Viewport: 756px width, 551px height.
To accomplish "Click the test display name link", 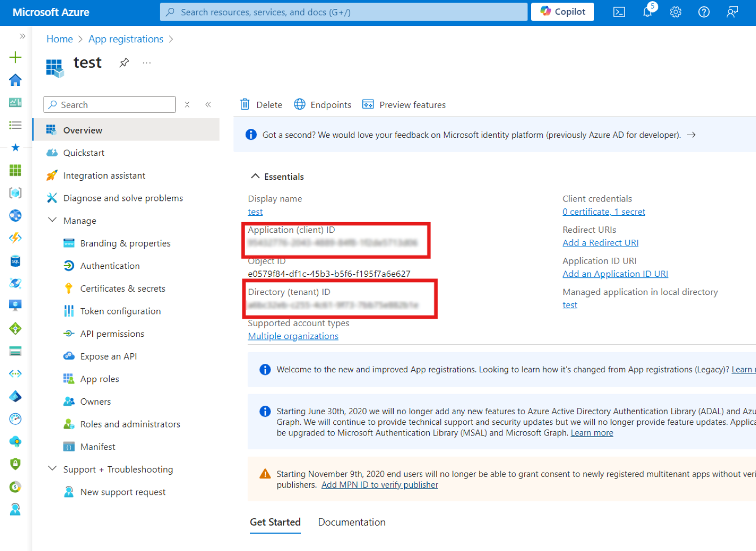I will click(255, 212).
